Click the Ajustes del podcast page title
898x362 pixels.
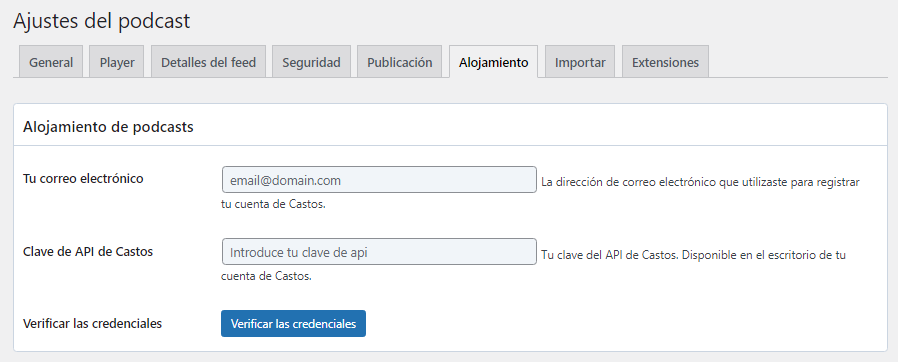[101, 21]
